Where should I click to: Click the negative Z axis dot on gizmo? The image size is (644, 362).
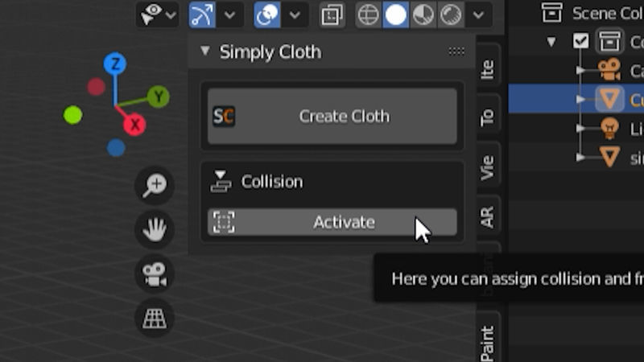116,148
